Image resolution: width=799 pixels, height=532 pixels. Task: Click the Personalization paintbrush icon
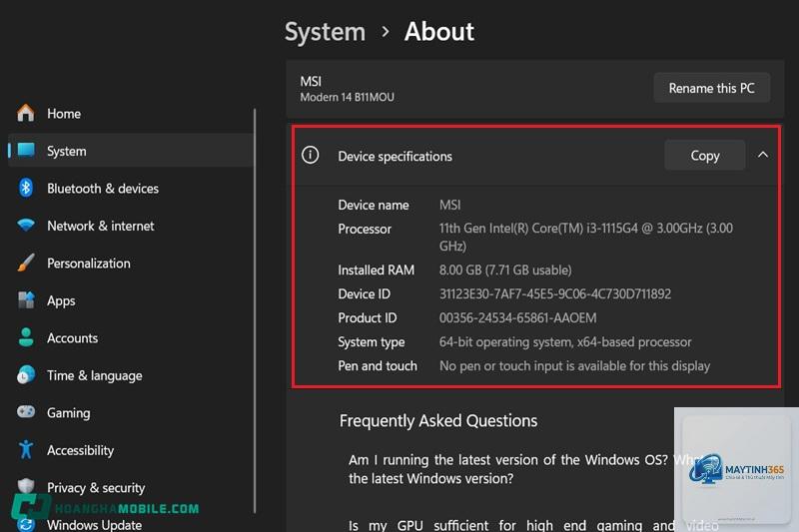point(26,263)
